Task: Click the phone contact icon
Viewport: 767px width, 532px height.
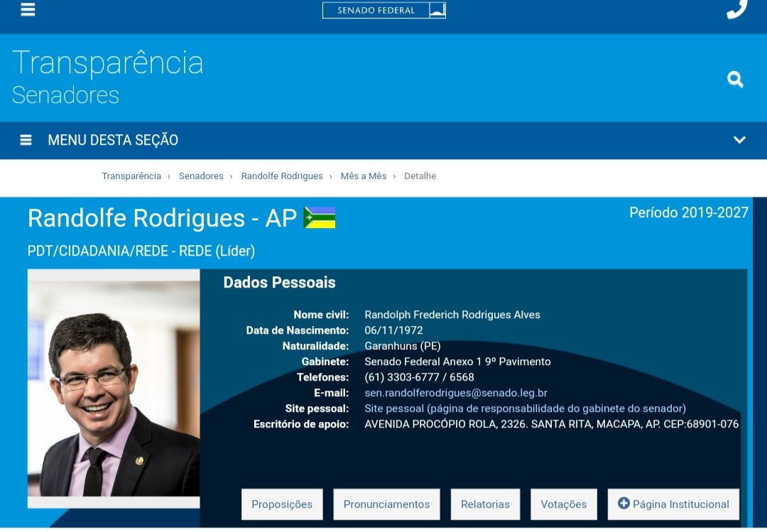Action: (736, 9)
